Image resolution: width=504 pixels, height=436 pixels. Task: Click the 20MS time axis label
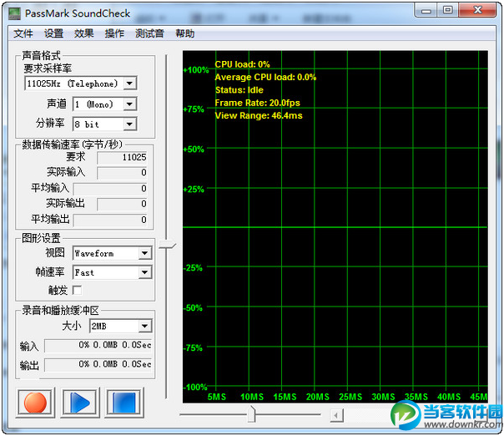pyautogui.click(x=318, y=397)
